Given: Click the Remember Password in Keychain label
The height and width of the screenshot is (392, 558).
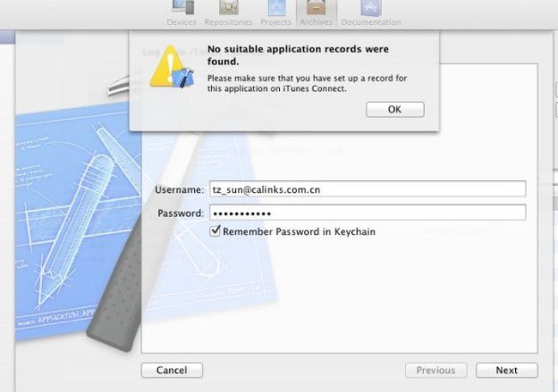Looking at the screenshot, I should pos(299,232).
